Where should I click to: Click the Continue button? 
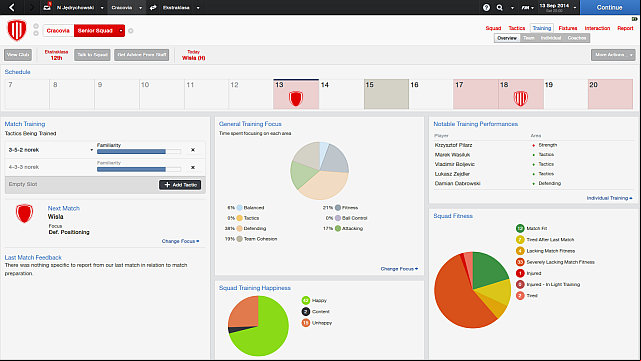tap(610, 7)
